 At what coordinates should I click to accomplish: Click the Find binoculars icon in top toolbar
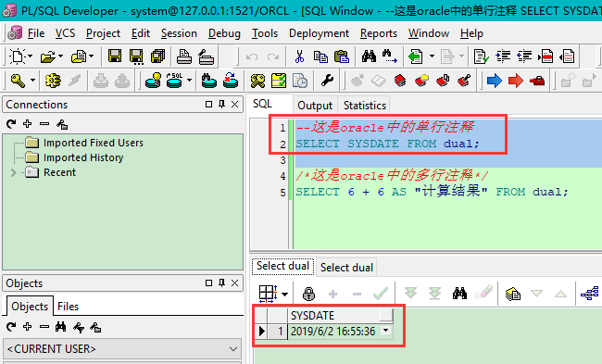tap(369, 56)
